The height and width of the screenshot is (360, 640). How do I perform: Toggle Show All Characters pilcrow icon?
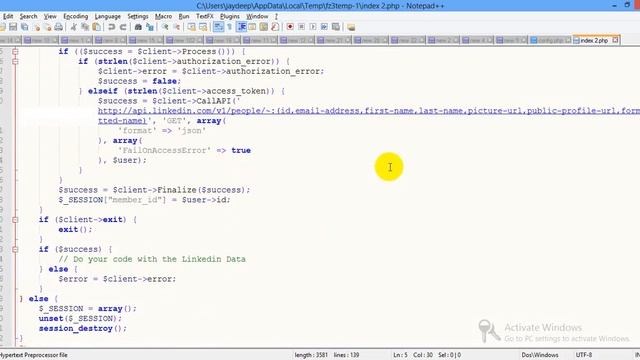(x=230, y=27)
